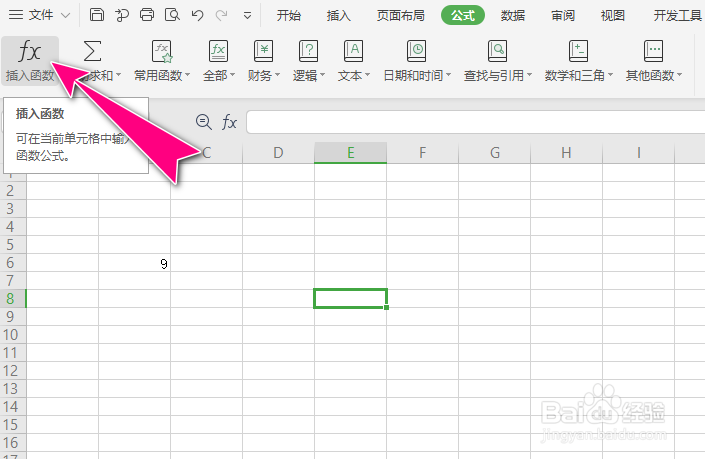Expand the 查找与引用 dropdown arrow
The width and height of the screenshot is (705, 459).
(x=529, y=75)
